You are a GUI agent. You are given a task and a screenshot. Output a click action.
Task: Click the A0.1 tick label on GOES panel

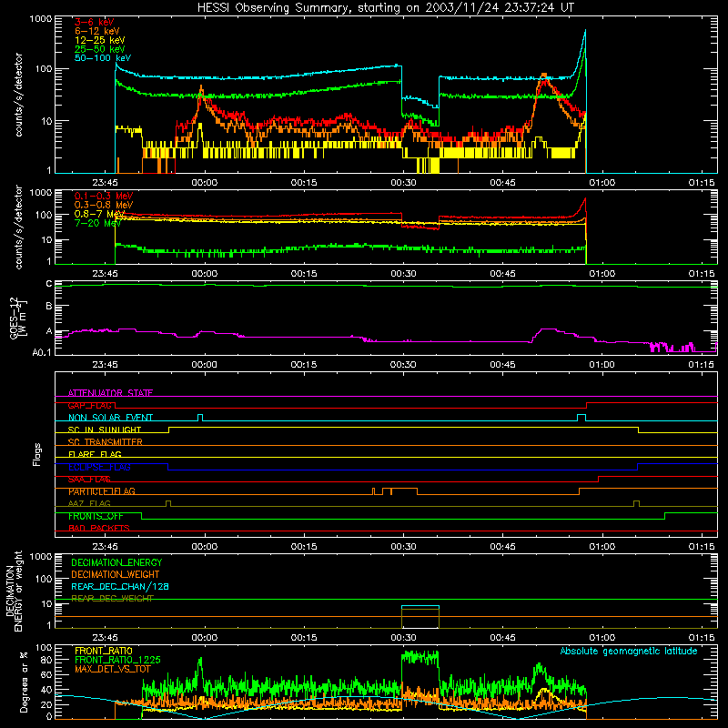42,353
